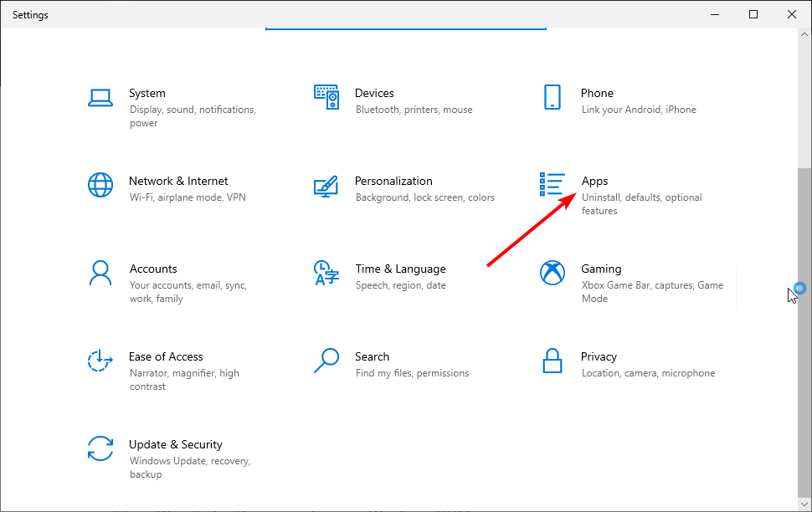
Task: Click the vertical scrollbar thumb
Action: tap(804, 326)
